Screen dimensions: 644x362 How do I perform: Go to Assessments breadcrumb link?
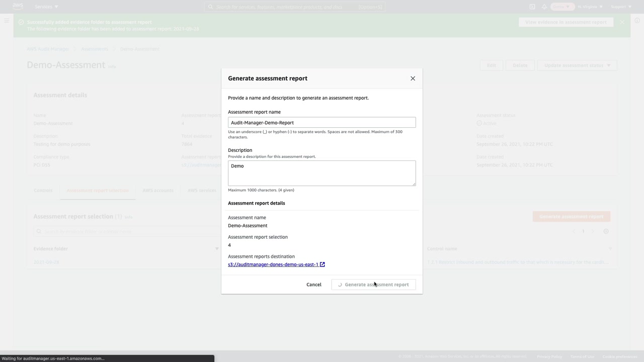coord(95,49)
